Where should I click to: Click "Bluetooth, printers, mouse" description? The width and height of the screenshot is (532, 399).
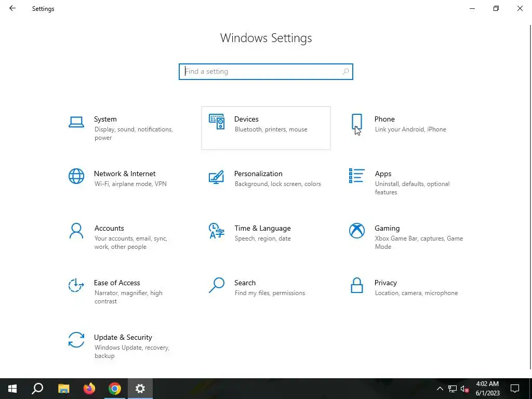point(271,129)
